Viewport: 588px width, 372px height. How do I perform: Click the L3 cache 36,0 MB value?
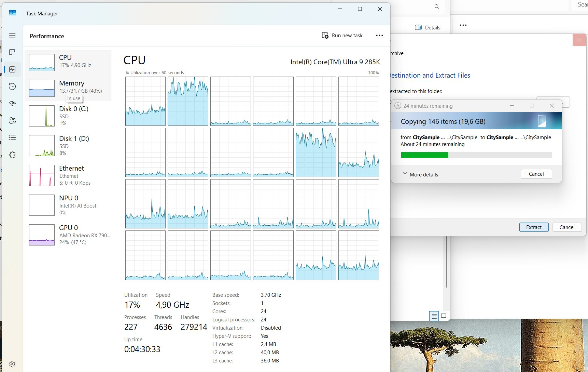point(270,360)
